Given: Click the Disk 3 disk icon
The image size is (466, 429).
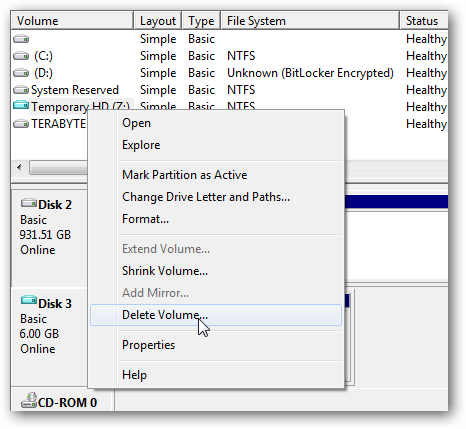Looking at the screenshot, I should [x=29, y=300].
